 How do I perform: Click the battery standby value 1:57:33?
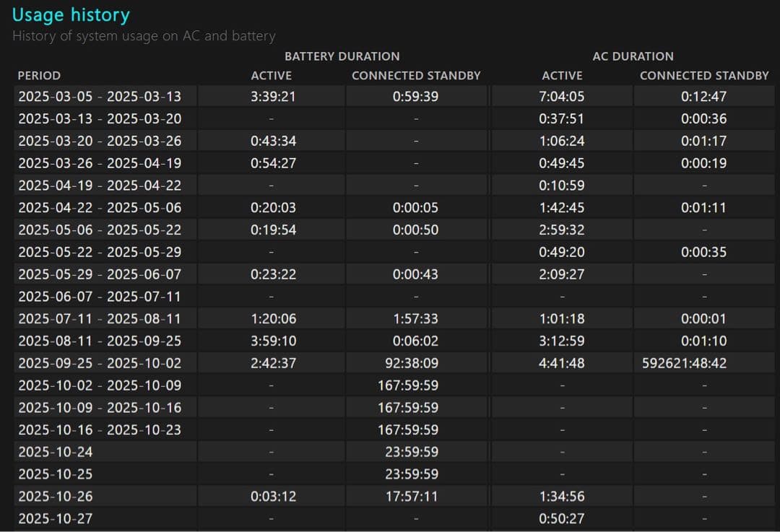(415, 318)
